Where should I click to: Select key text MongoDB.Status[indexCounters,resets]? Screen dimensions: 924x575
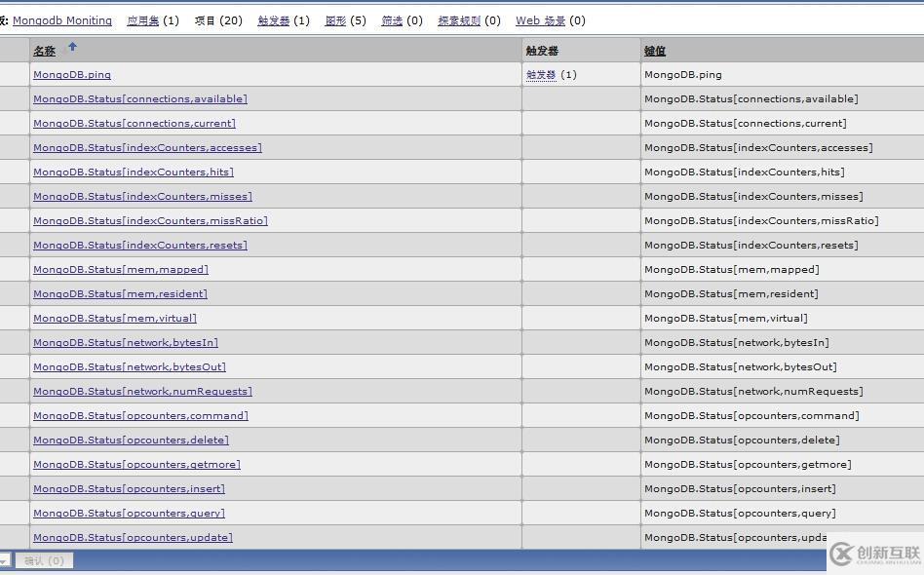tap(751, 245)
